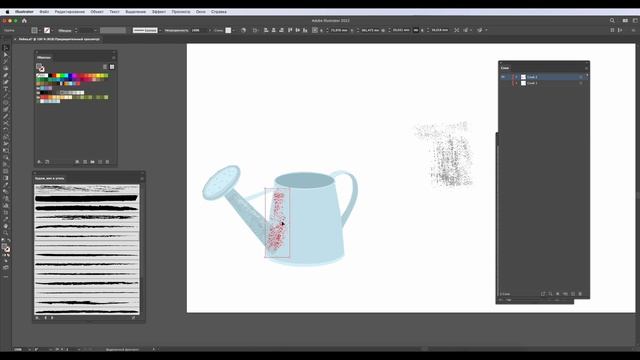Click the opacity percentage input field

199,30
